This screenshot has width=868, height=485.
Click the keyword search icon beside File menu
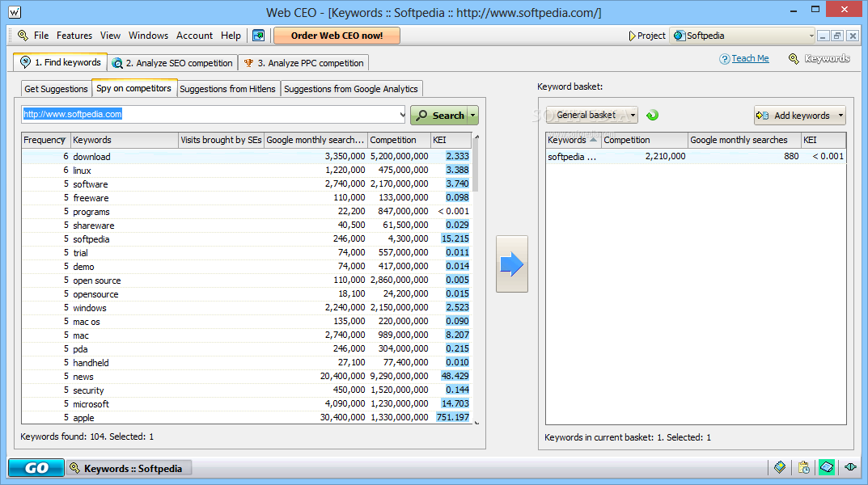point(23,36)
